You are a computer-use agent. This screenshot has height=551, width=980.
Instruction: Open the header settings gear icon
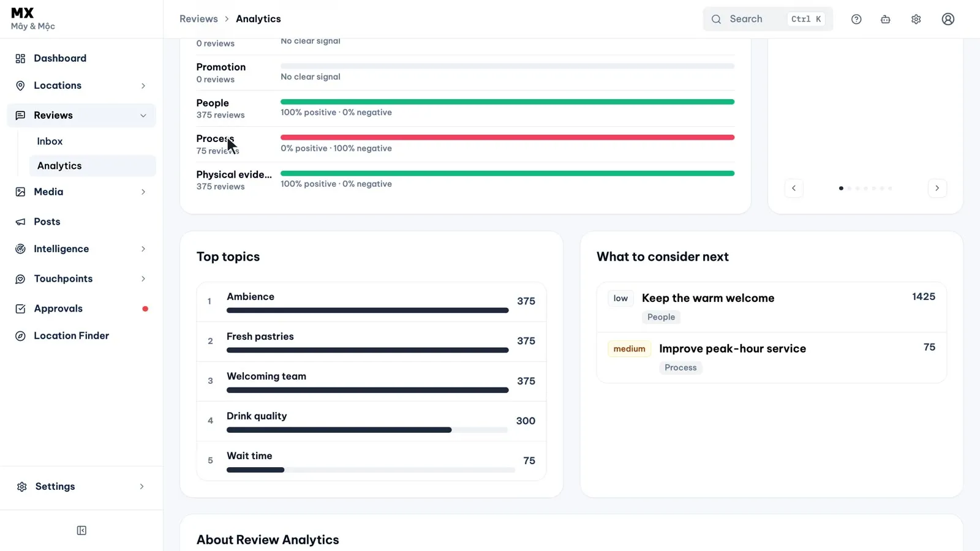point(916,19)
